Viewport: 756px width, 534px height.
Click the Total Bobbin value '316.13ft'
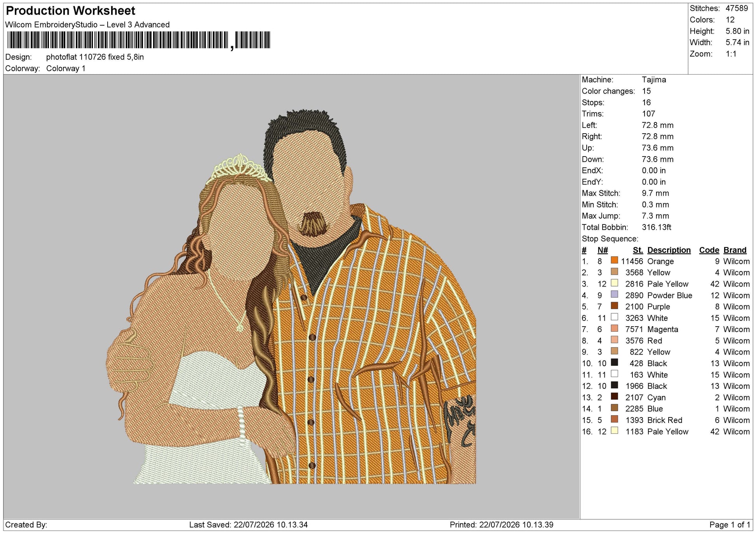(x=657, y=227)
